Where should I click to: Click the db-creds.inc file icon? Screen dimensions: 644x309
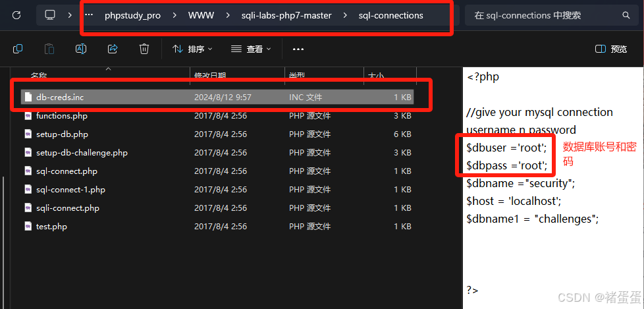coord(28,98)
